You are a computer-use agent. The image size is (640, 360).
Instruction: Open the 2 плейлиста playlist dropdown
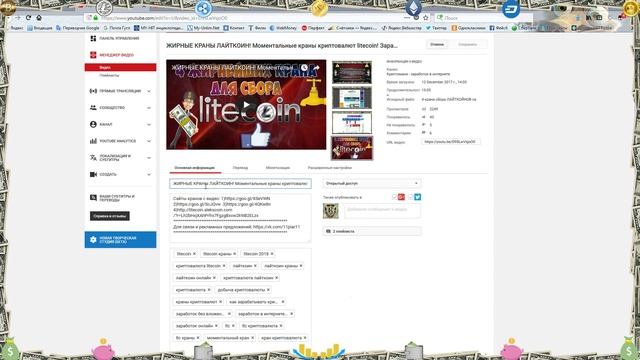372,231
